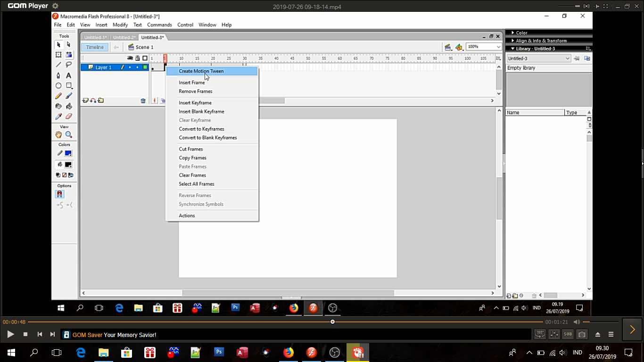Switch to the Untitled-1 document tab

(96, 38)
